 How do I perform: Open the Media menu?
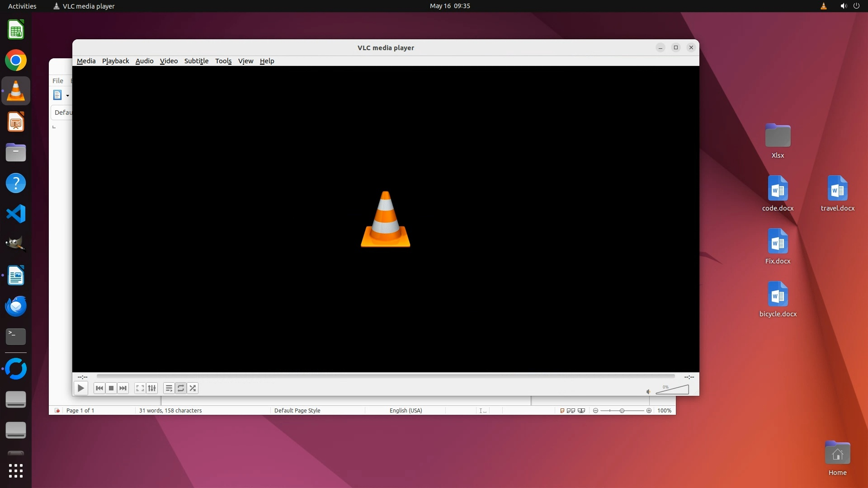[86, 61]
